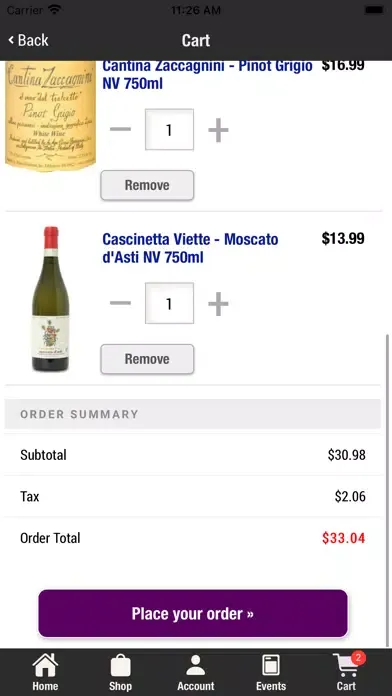The image size is (392, 696).
Task: Remove Cantina Zaccagnini Pinot Grigio from cart
Action: coord(147,185)
